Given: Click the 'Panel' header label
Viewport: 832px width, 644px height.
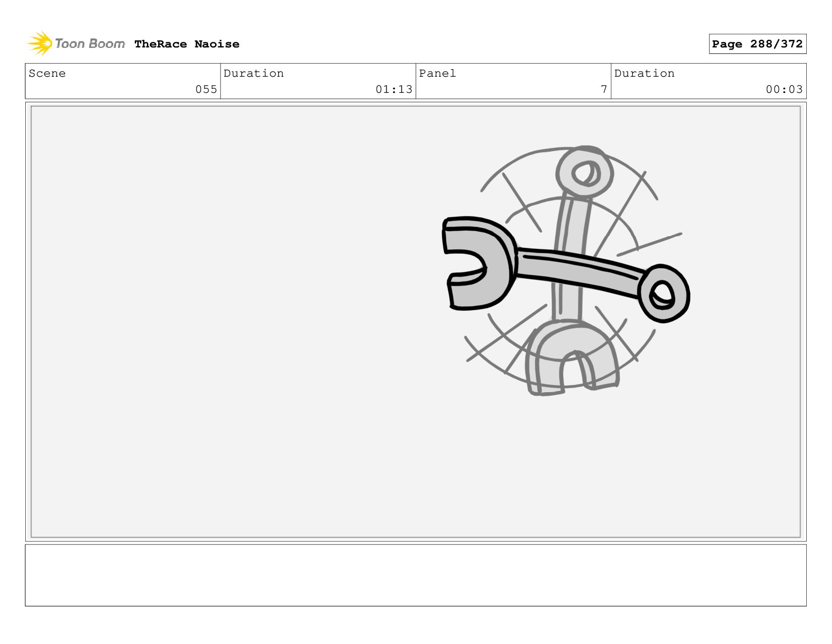Looking at the screenshot, I should click(x=437, y=73).
